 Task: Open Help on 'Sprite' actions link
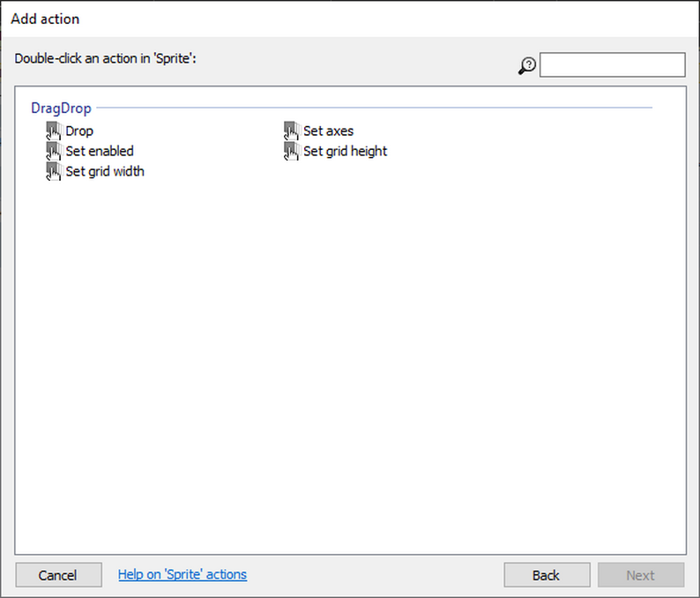(182, 574)
